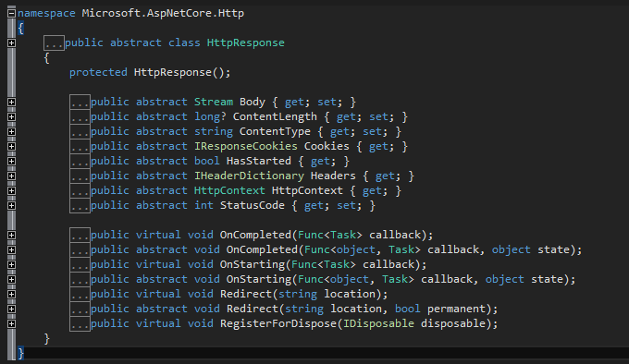The width and height of the screenshot is (629, 364).
Task: Click the ContentLength property name
Action: coord(275,117)
